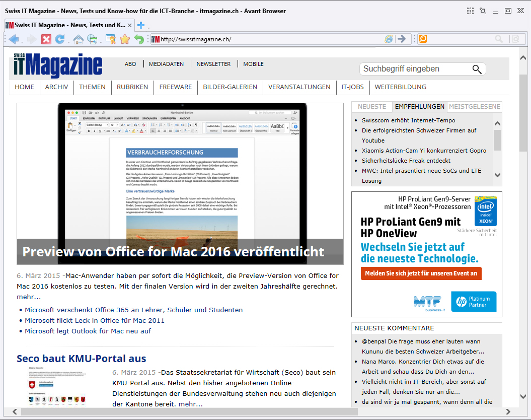This screenshot has width=531, height=420.
Task: Click the green undo closed tab arrow
Action: [x=139, y=39]
